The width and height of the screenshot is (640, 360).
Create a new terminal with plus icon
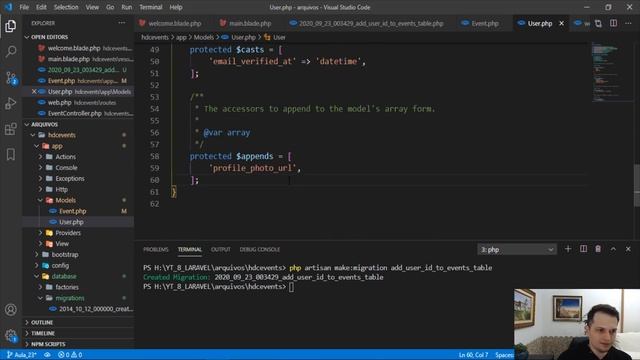click(568, 249)
